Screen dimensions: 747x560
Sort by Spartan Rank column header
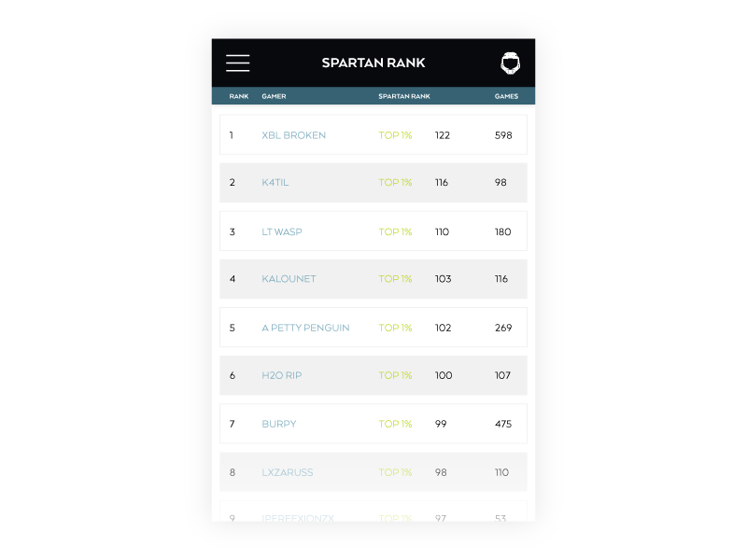pos(404,96)
